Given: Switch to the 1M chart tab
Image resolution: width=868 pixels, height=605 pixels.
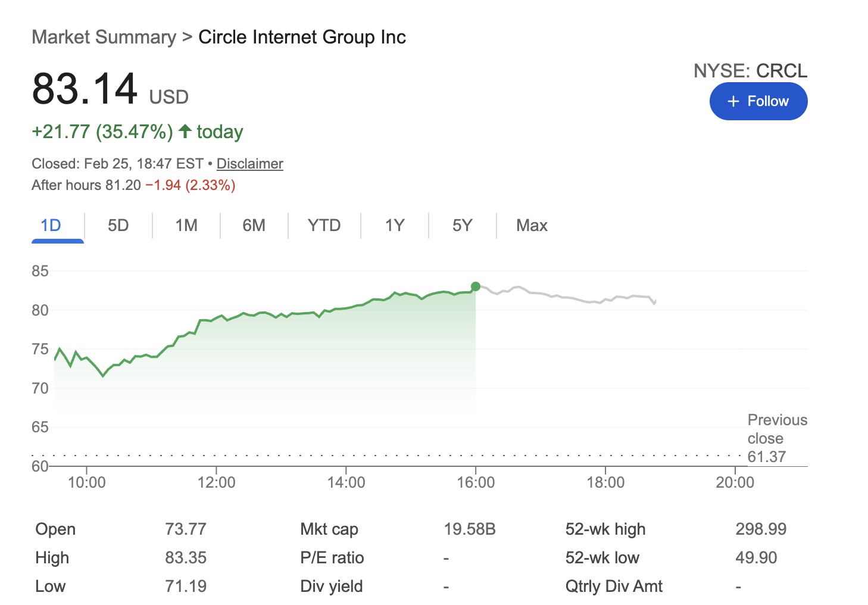Looking at the screenshot, I should (186, 226).
